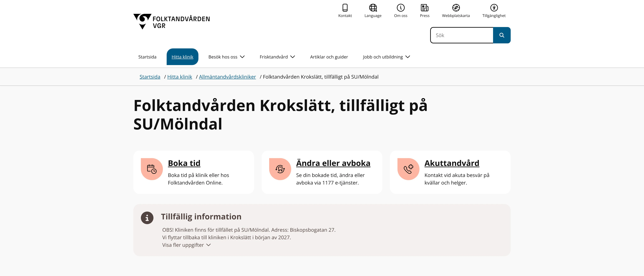Click the Hitta klinik breadcrumb link
This screenshot has width=644, height=276.
[x=180, y=77]
